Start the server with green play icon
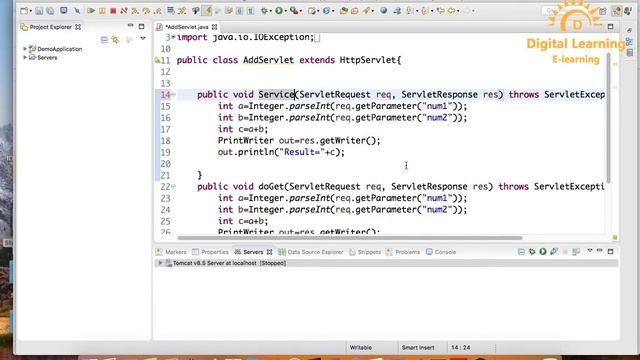The height and width of the screenshot is (360, 640). click(543, 251)
